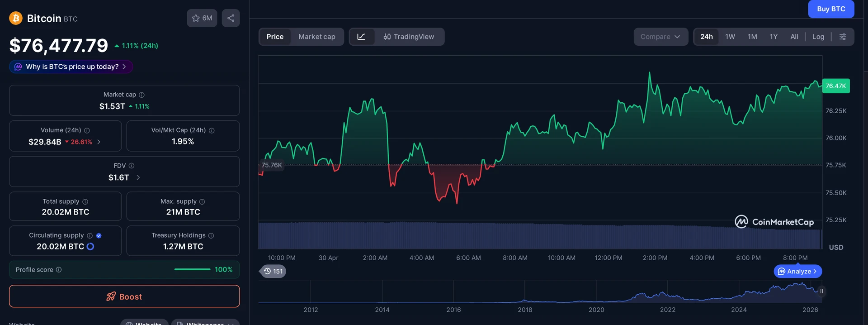Add Bitcoin to watchlist with star button
The width and height of the screenshot is (868, 325).
(202, 18)
